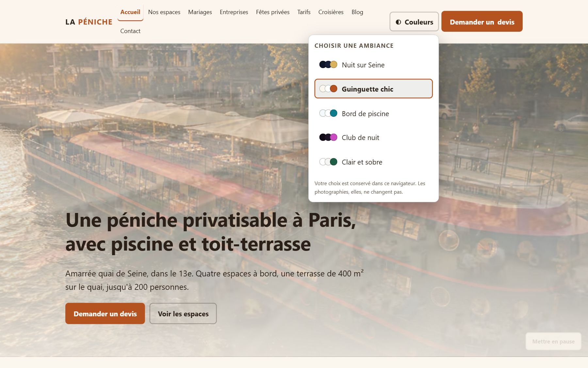Click the Nuit sur Seine color swatches
The width and height of the screenshot is (588, 368).
pyautogui.click(x=328, y=64)
